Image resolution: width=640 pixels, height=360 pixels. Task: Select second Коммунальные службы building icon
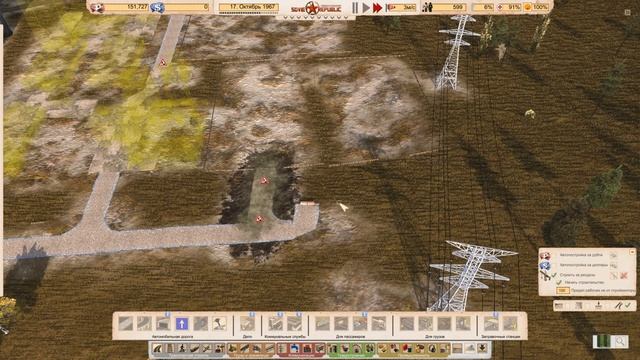[294, 324]
